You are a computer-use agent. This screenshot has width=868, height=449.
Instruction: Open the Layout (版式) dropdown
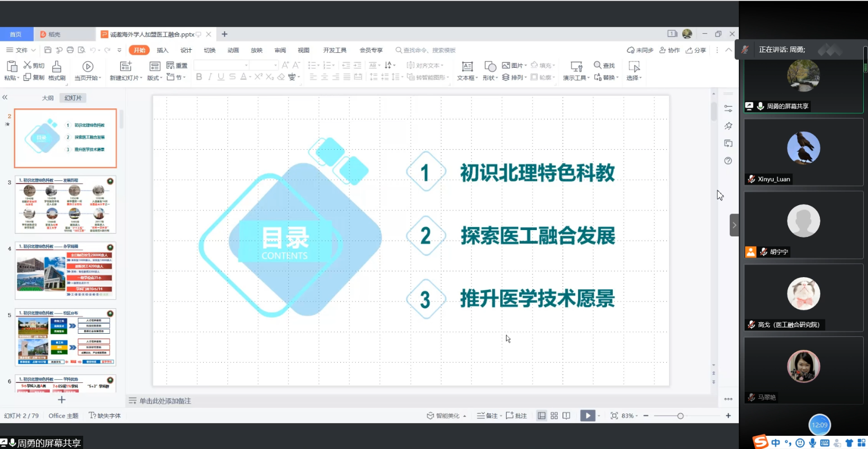155,78
